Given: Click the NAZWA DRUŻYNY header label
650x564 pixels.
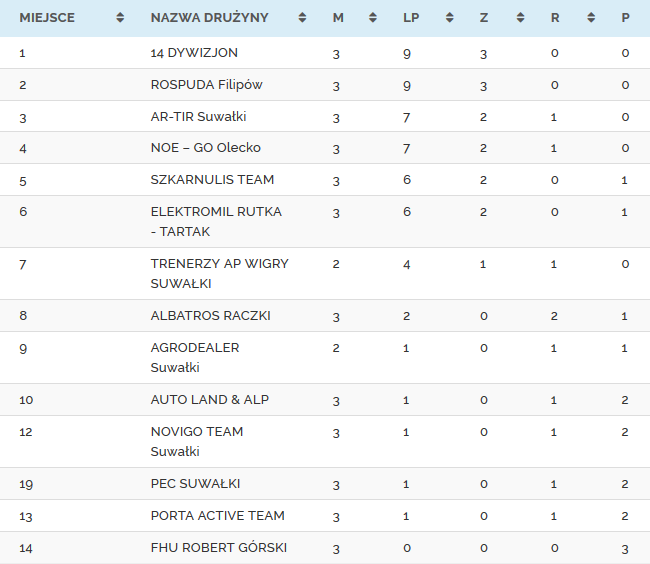Looking at the screenshot, I should click(210, 18).
